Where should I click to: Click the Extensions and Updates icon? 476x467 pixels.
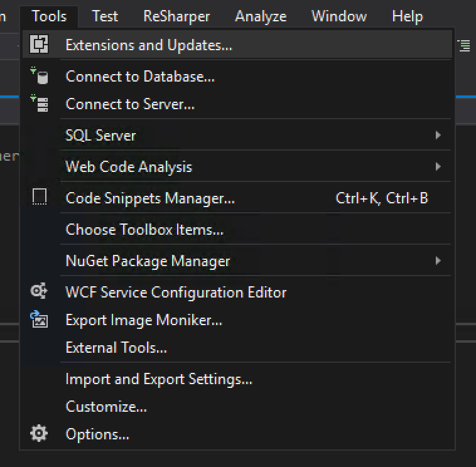[39, 45]
